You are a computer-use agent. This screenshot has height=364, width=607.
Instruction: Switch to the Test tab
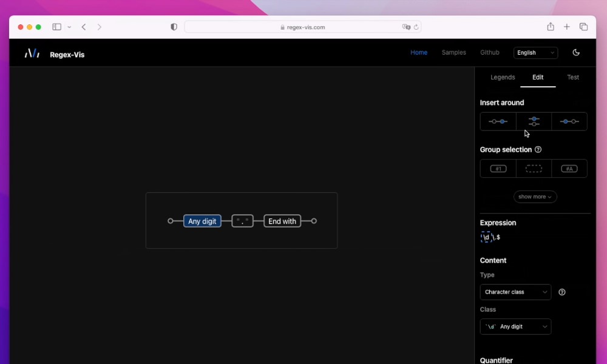(573, 77)
